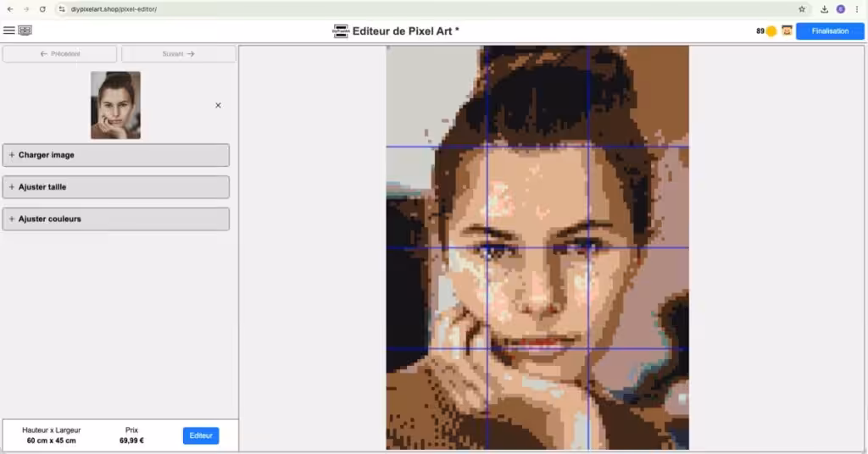Expand the Ajuster couleurs section

click(x=115, y=219)
